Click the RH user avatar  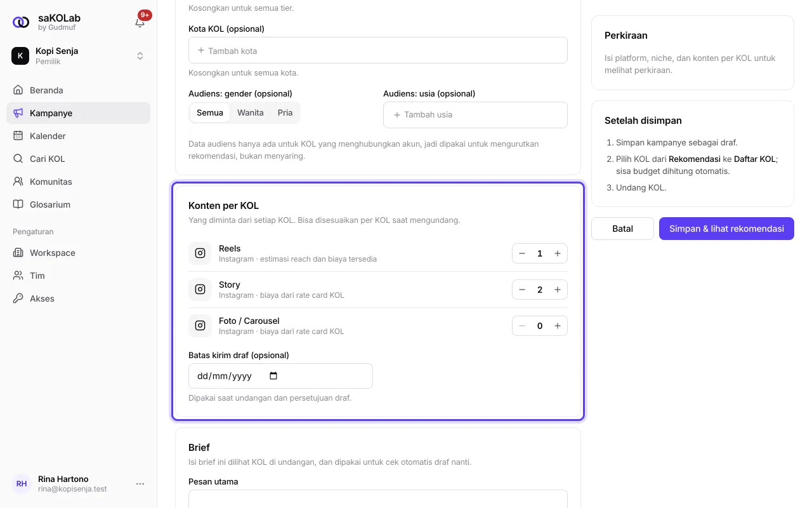click(22, 484)
